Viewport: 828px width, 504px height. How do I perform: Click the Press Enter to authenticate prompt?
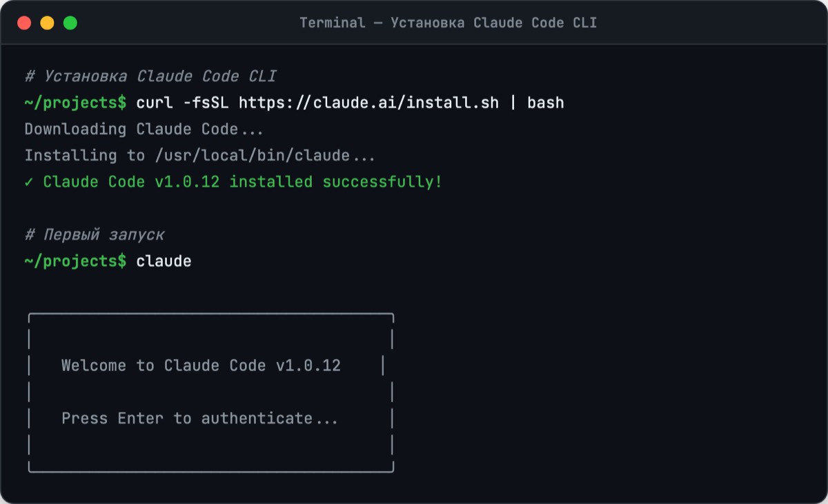click(x=199, y=418)
